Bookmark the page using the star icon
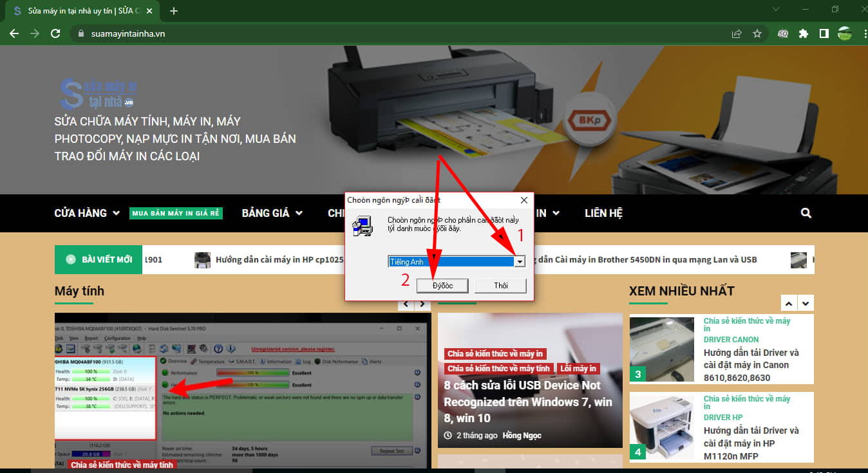The height and width of the screenshot is (473, 868). click(757, 33)
